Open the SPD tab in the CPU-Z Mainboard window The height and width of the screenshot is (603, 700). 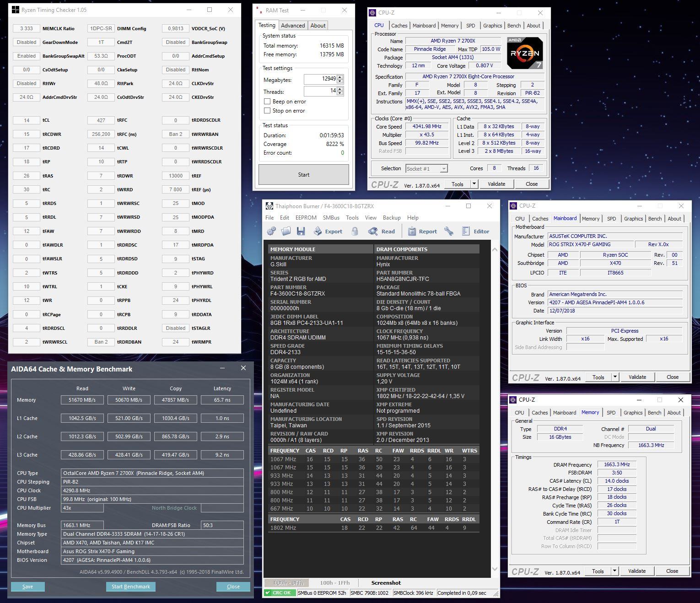tap(611, 219)
